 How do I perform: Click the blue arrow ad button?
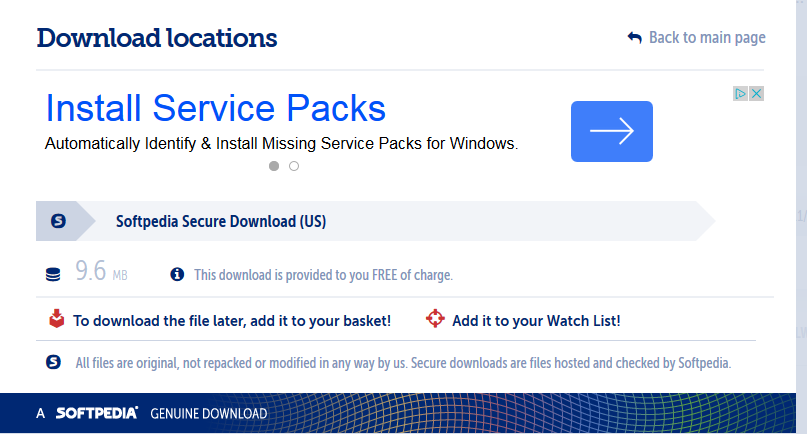tap(611, 131)
